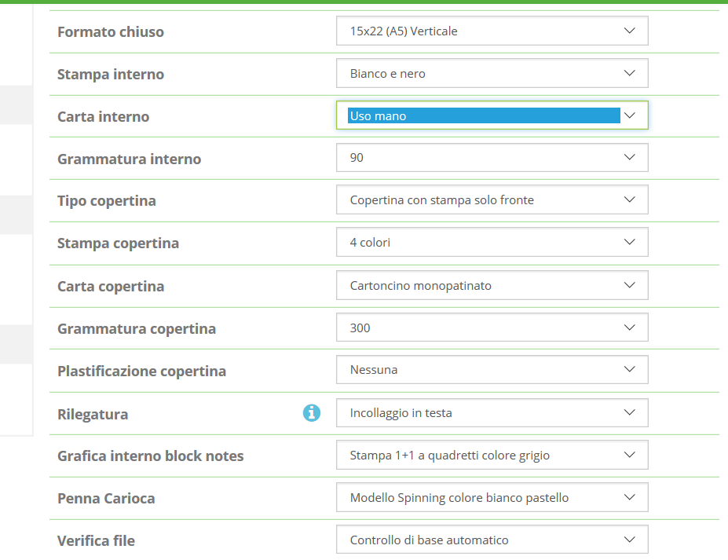Click the Carta interno chevron arrow

629,115
